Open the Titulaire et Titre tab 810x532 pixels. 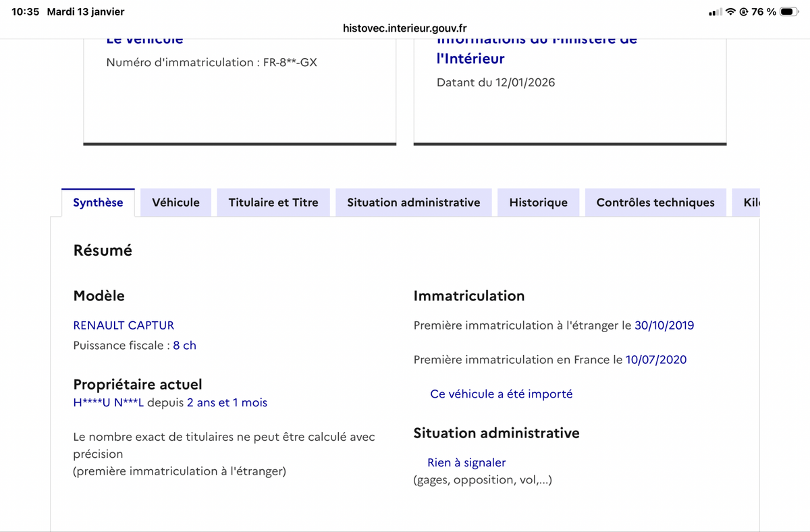pos(273,202)
